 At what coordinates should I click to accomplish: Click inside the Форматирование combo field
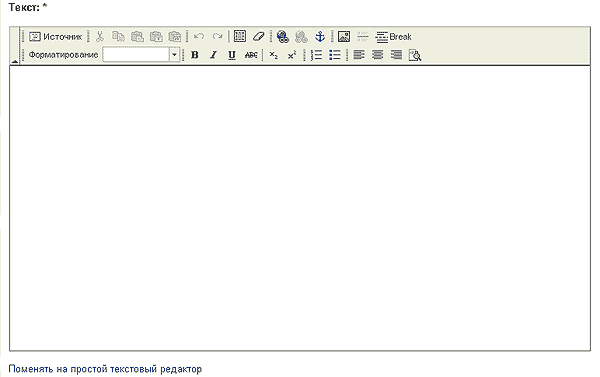136,55
